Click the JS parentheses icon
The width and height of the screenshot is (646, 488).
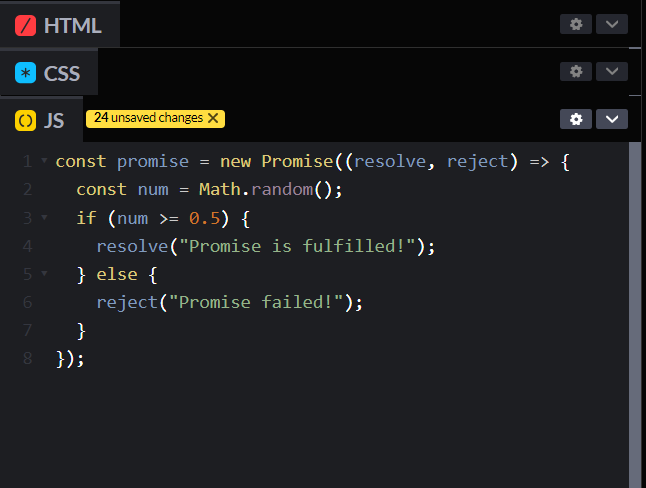26,121
